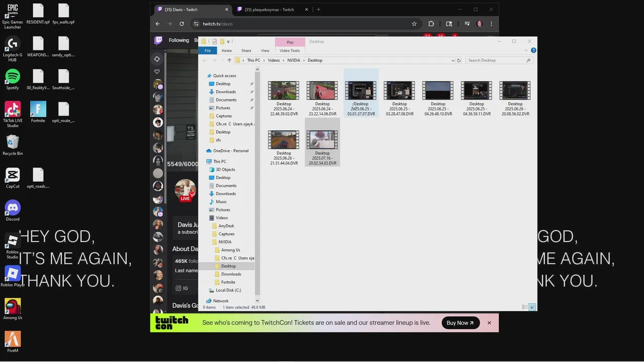Open the File menu in Explorer
Viewport: 644px width, 362px height.
[x=207, y=51]
